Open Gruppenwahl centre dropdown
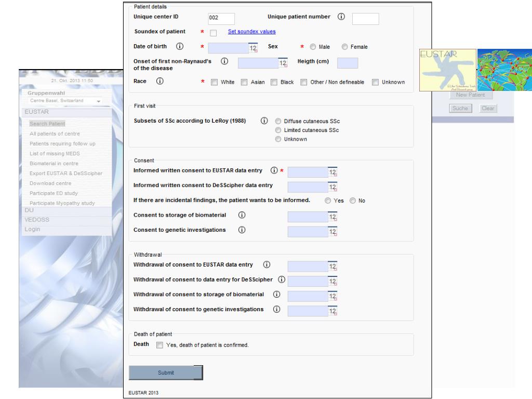This screenshot has width=532, height=399. [64, 101]
